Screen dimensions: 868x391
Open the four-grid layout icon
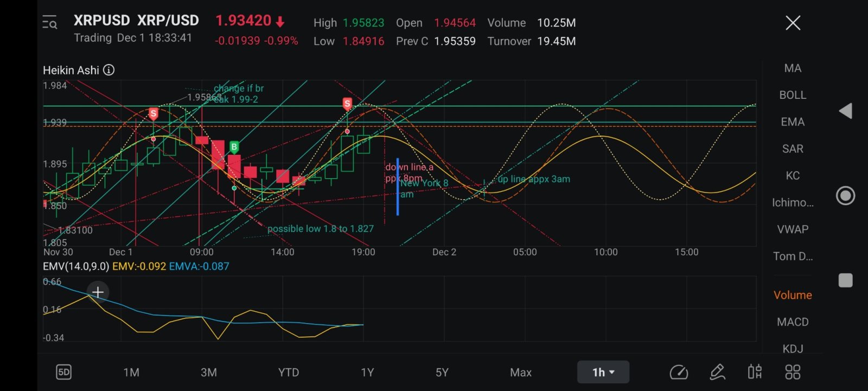793,372
